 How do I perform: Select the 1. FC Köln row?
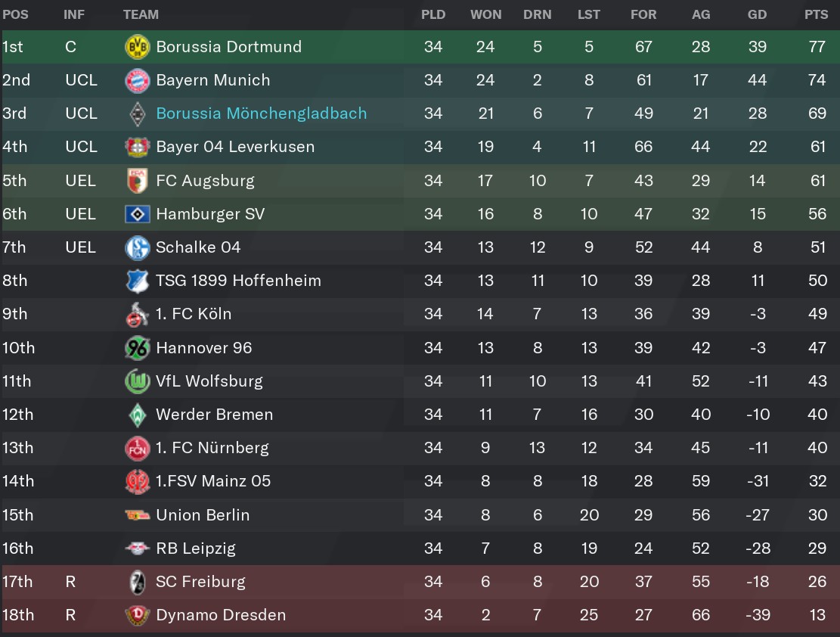[x=420, y=314]
